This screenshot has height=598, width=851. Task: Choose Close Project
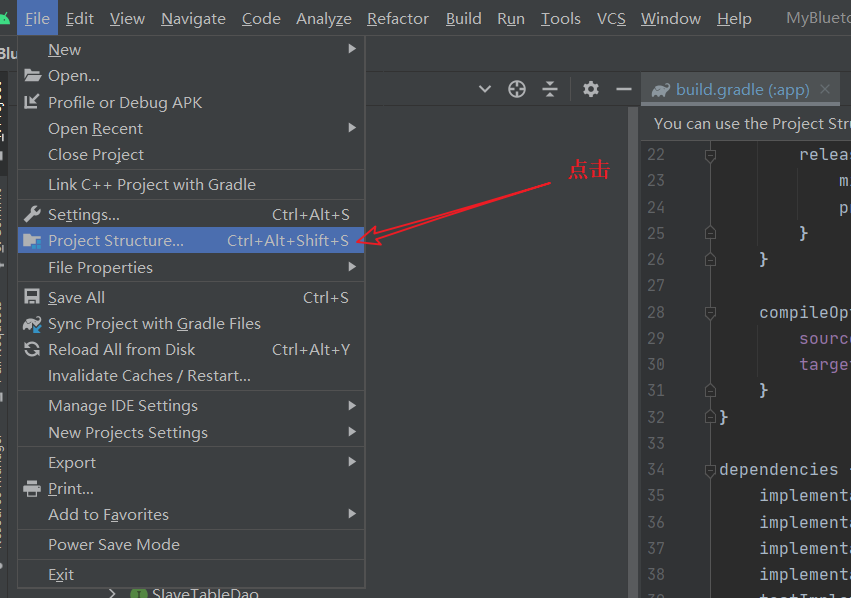(x=191, y=155)
